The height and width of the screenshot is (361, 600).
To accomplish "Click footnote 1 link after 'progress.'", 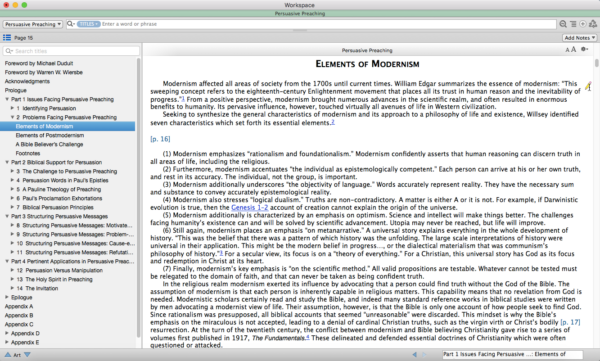I will click(x=183, y=99).
